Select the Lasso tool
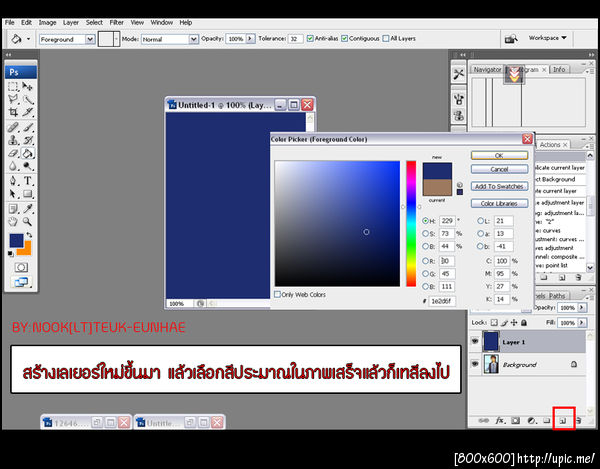The image size is (600, 469). pos(13,99)
